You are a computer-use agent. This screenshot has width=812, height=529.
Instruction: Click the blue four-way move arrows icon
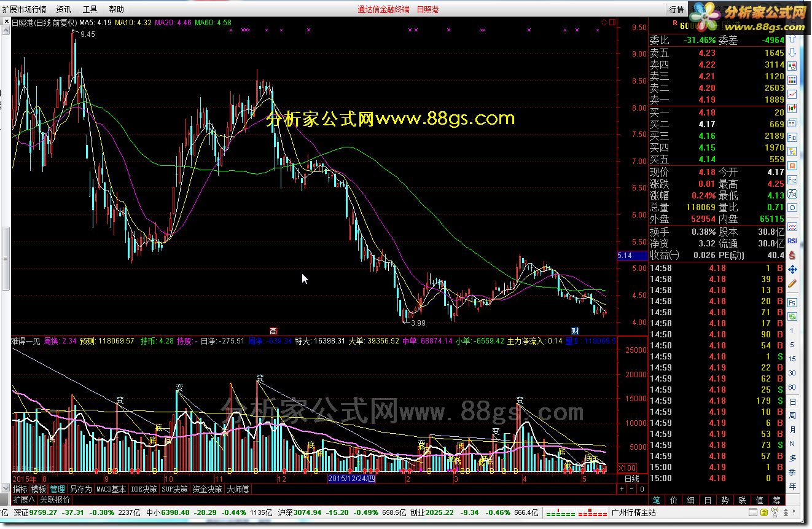click(x=792, y=269)
